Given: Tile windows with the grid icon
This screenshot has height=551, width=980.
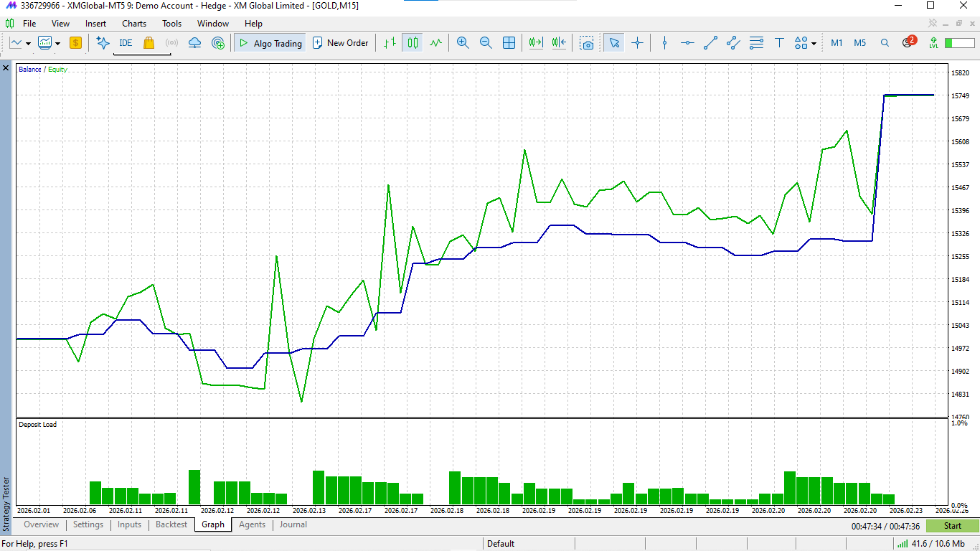Looking at the screenshot, I should [x=509, y=43].
